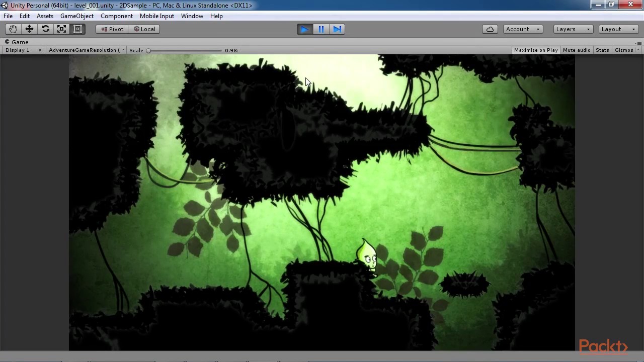This screenshot has width=644, height=362.
Task: Select the Scale tool
Action: 61,29
